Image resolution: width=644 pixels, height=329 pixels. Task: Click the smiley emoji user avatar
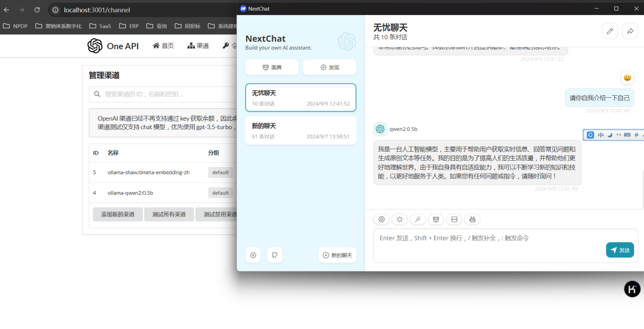(x=627, y=78)
